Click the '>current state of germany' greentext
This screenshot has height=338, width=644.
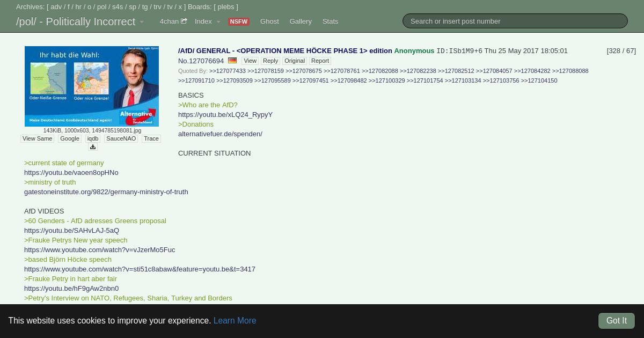click(64, 163)
